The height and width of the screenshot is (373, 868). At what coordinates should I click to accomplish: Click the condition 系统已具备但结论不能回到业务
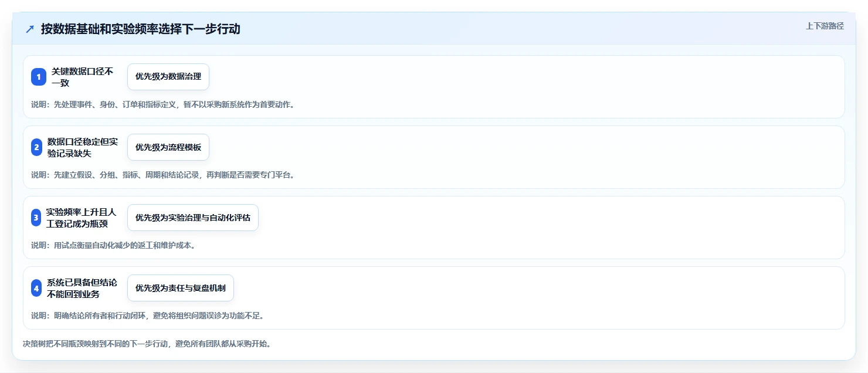pyautogui.click(x=82, y=288)
